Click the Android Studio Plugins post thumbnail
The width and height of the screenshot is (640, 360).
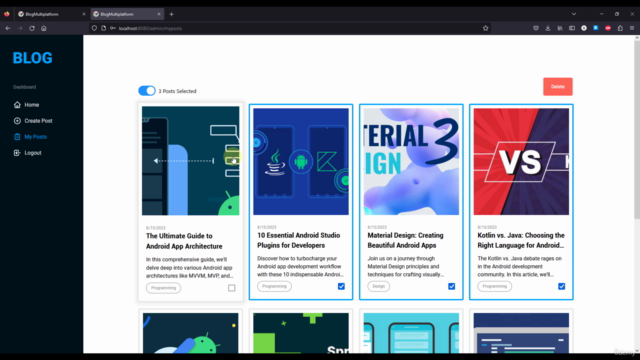[x=301, y=161]
